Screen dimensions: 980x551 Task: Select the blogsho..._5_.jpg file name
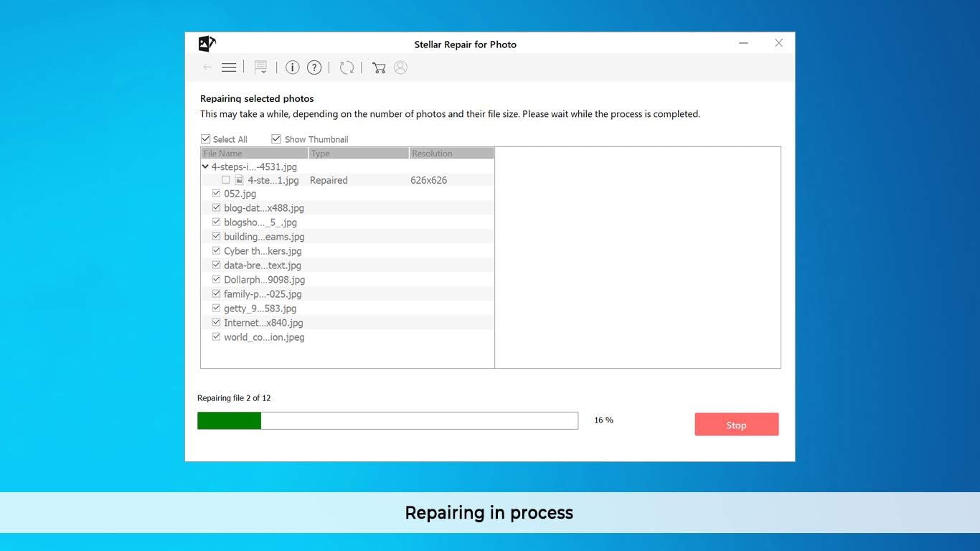click(260, 222)
